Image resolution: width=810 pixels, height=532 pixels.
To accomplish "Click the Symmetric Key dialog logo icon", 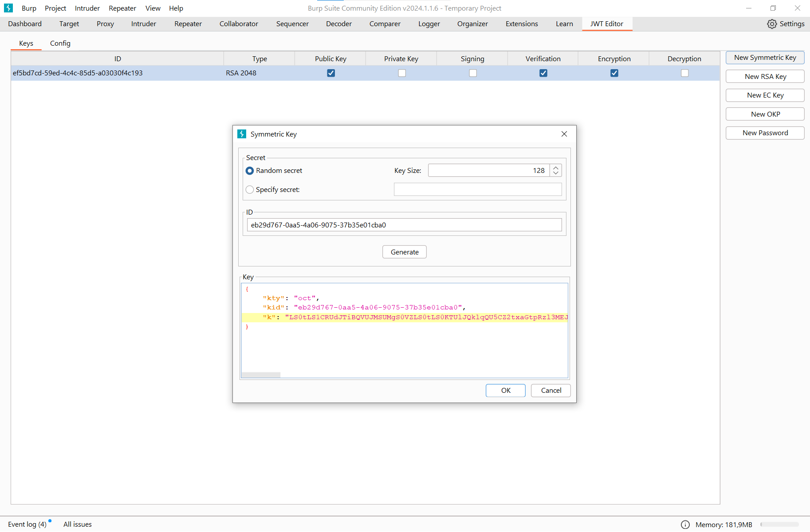I will pos(242,134).
